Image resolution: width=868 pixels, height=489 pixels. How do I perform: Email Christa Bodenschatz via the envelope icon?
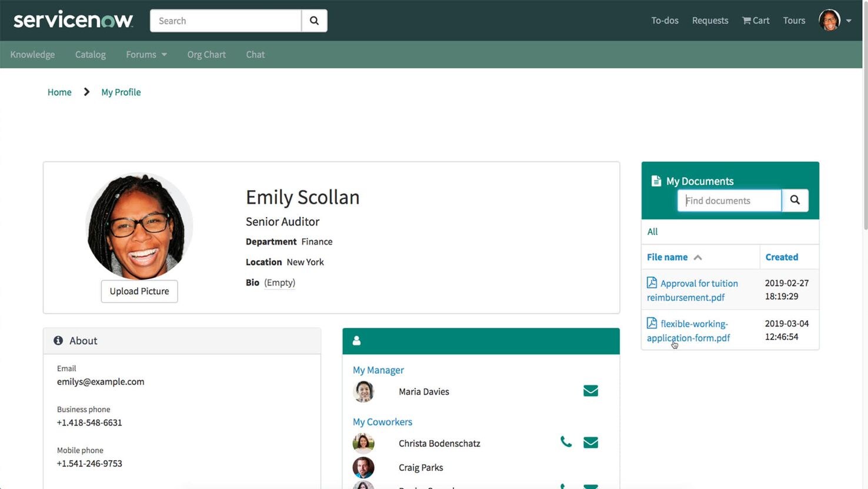(x=590, y=441)
